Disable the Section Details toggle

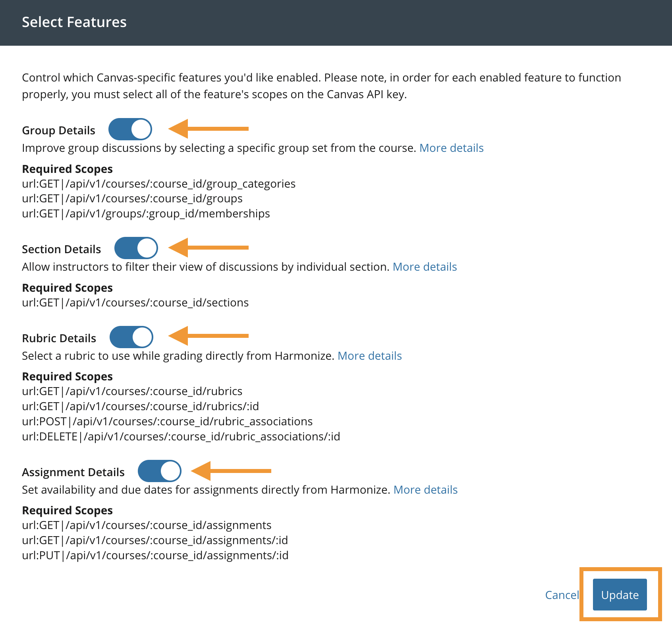(x=136, y=248)
